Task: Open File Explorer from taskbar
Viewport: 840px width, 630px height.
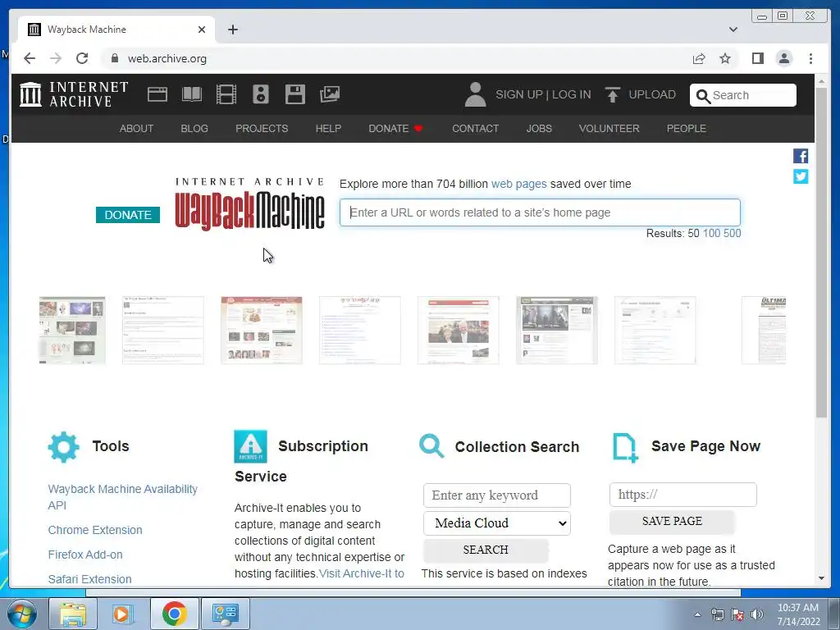Action: pyautogui.click(x=73, y=614)
